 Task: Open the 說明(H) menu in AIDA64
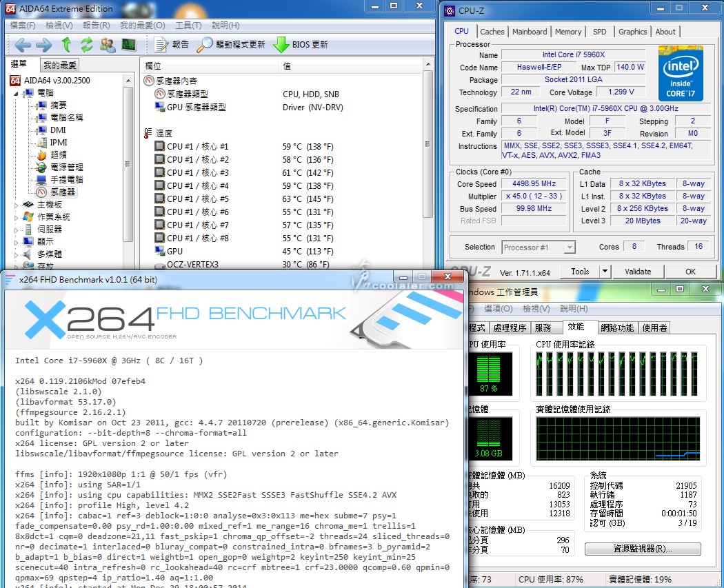coord(225,26)
